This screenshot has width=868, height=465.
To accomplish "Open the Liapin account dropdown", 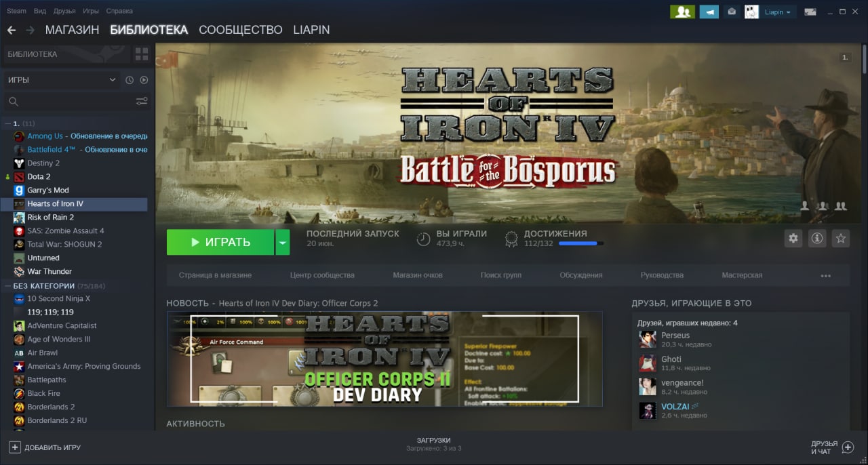I will [777, 12].
